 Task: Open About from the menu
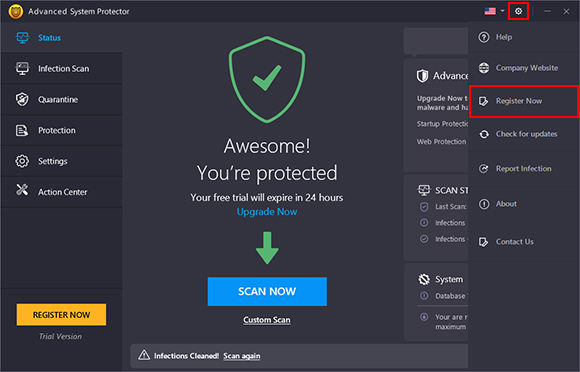(x=523, y=204)
